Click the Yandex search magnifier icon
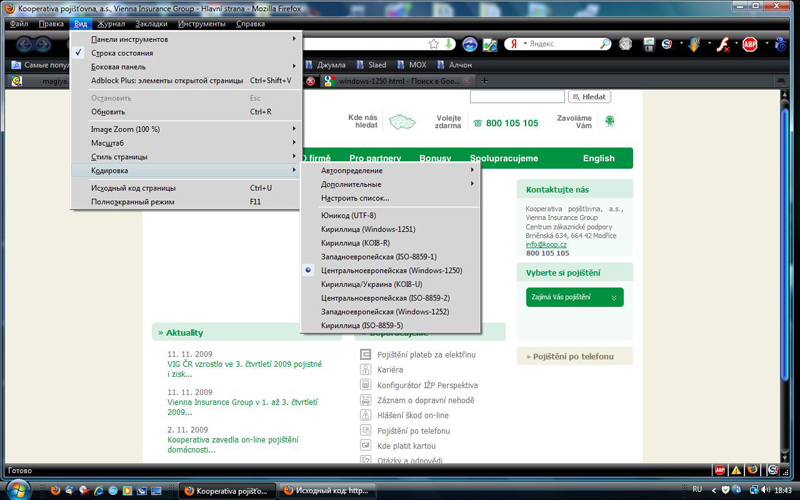This screenshot has width=800, height=500. pyautogui.click(x=605, y=44)
